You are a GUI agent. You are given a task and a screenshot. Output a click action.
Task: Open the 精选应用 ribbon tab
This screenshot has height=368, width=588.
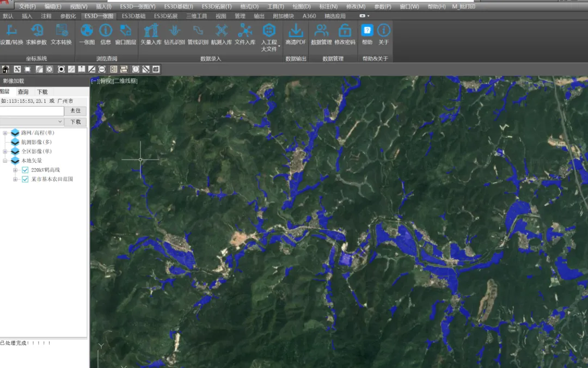(x=335, y=16)
